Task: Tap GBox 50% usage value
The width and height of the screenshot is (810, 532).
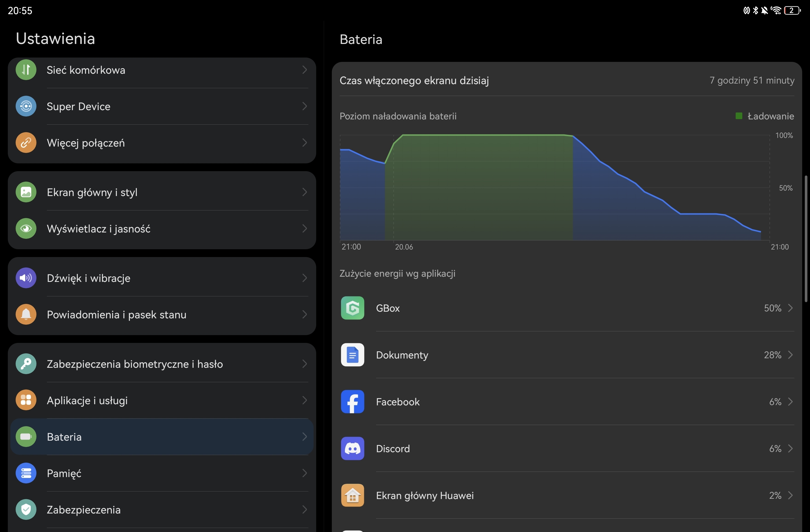Action: tap(773, 308)
